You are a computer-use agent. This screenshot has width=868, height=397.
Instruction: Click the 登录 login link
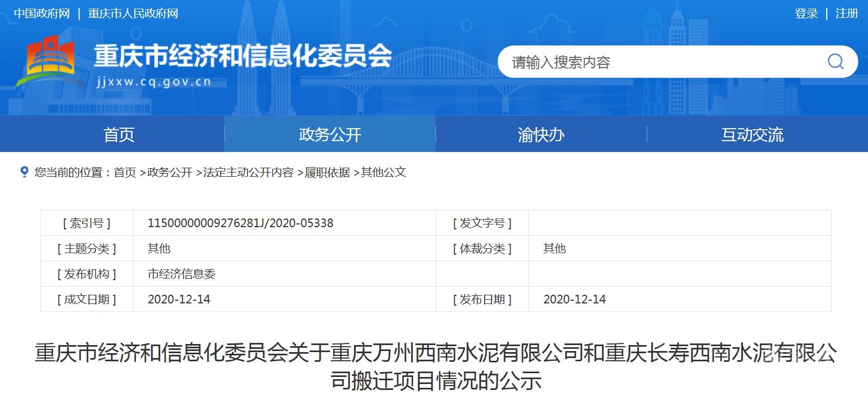pyautogui.click(x=806, y=14)
